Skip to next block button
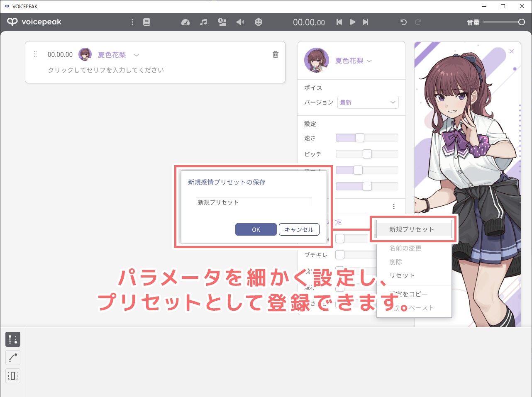The image size is (532, 397). [x=365, y=22]
